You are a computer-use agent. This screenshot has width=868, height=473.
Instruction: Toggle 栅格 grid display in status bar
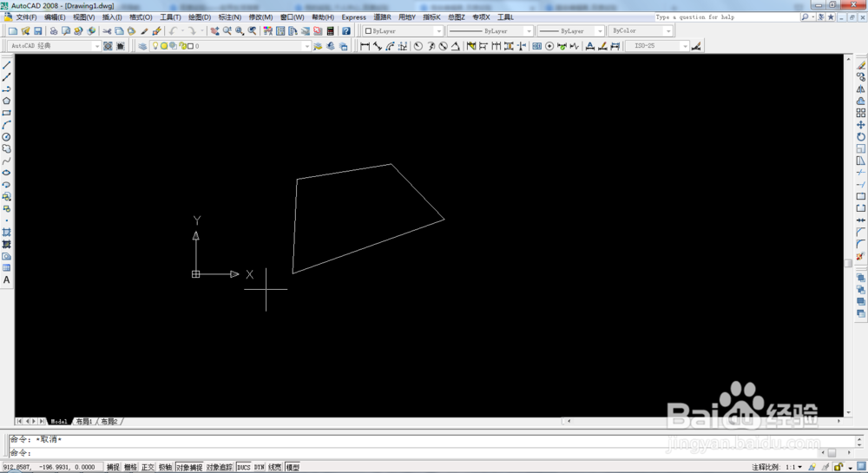click(130, 468)
